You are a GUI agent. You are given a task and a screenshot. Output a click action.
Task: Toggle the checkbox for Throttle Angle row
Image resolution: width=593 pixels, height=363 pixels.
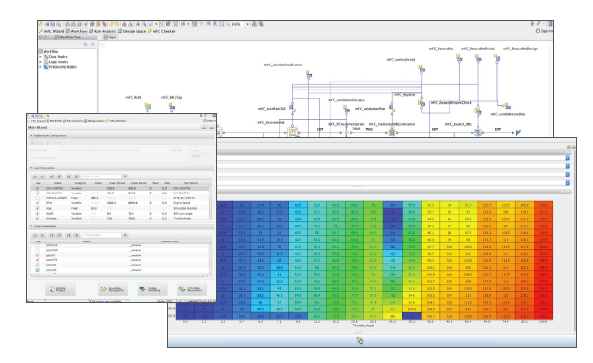[37, 218]
